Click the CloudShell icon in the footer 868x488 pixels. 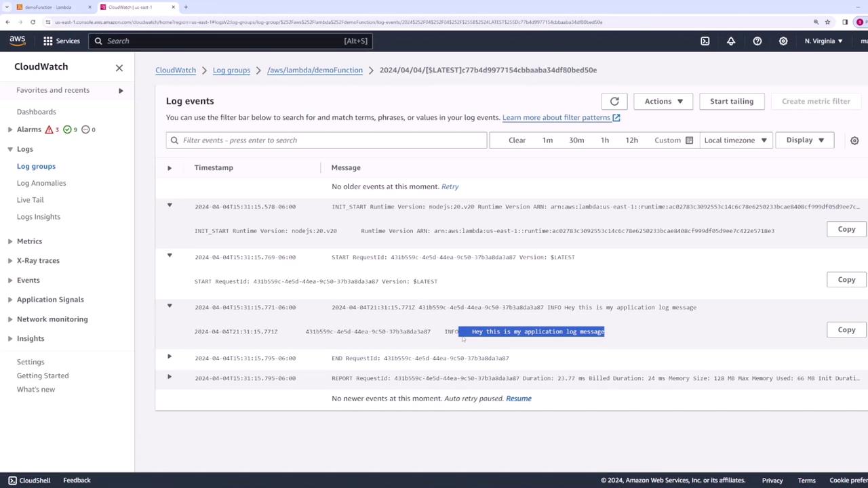[12, 481]
